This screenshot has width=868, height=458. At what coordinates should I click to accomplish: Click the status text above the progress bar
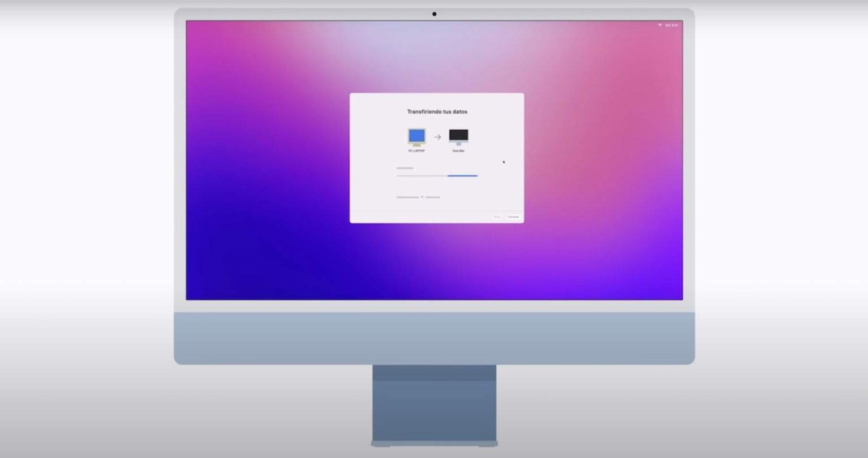point(405,167)
